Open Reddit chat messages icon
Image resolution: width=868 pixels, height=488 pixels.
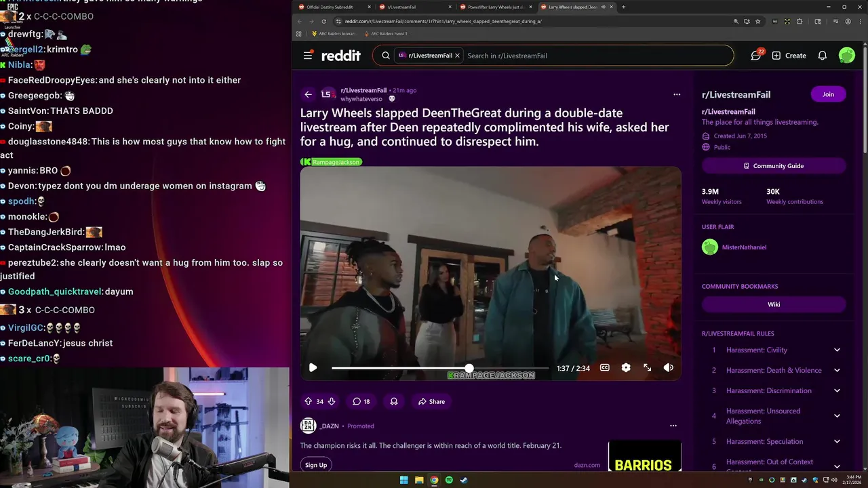pos(756,56)
